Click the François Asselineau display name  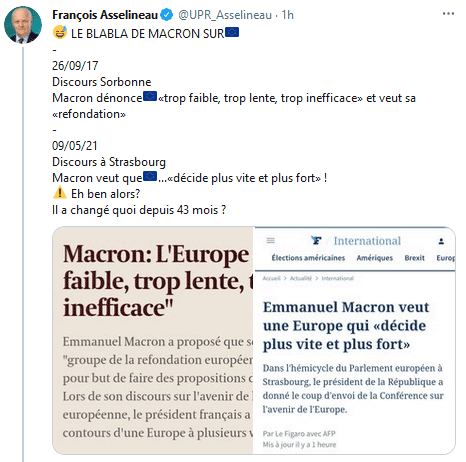tap(105, 15)
